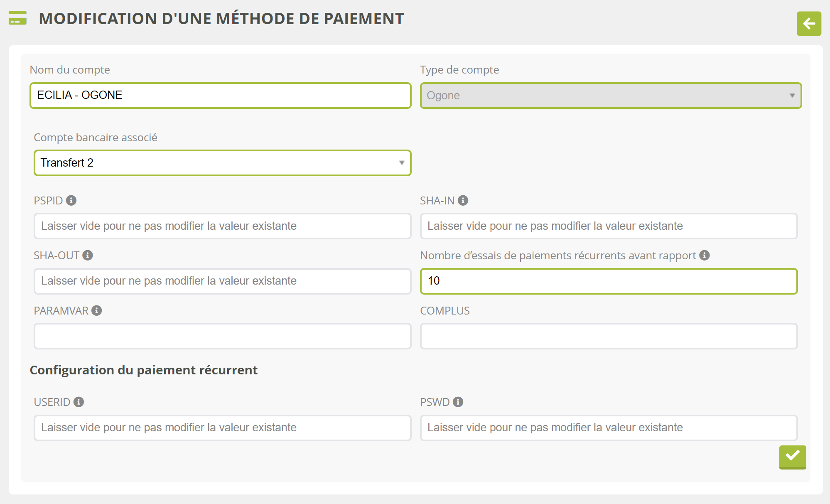
Task: Click the SHA-OUT info icon
Action: pyautogui.click(x=87, y=256)
